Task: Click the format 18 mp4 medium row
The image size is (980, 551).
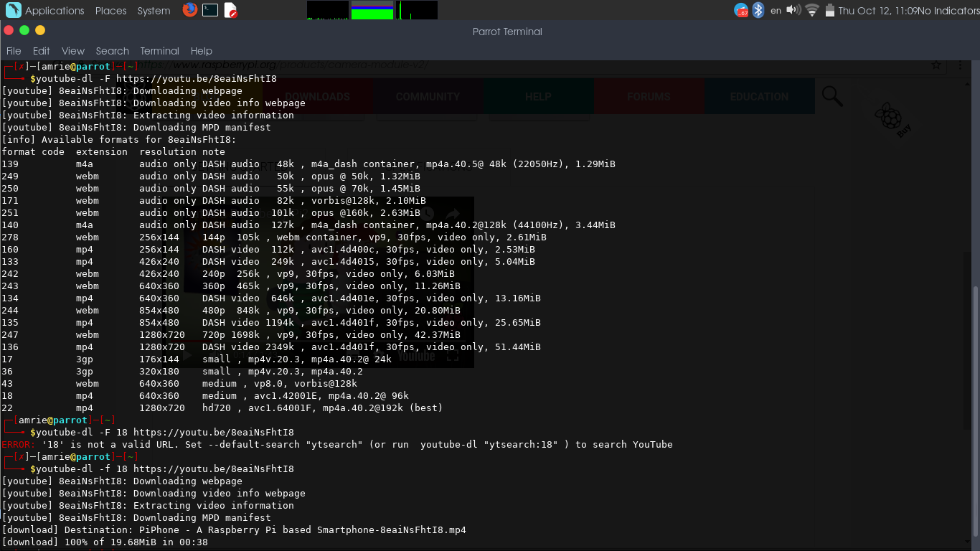Action: (x=205, y=396)
